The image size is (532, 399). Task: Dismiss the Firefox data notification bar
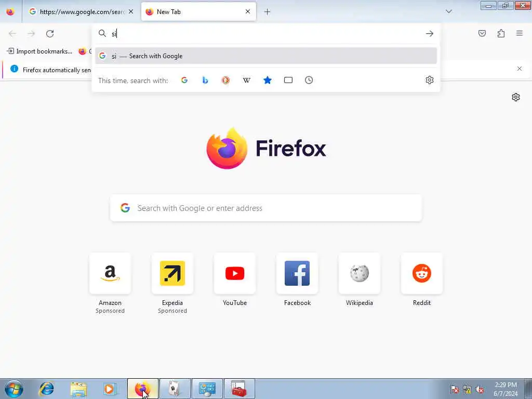point(520,69)
